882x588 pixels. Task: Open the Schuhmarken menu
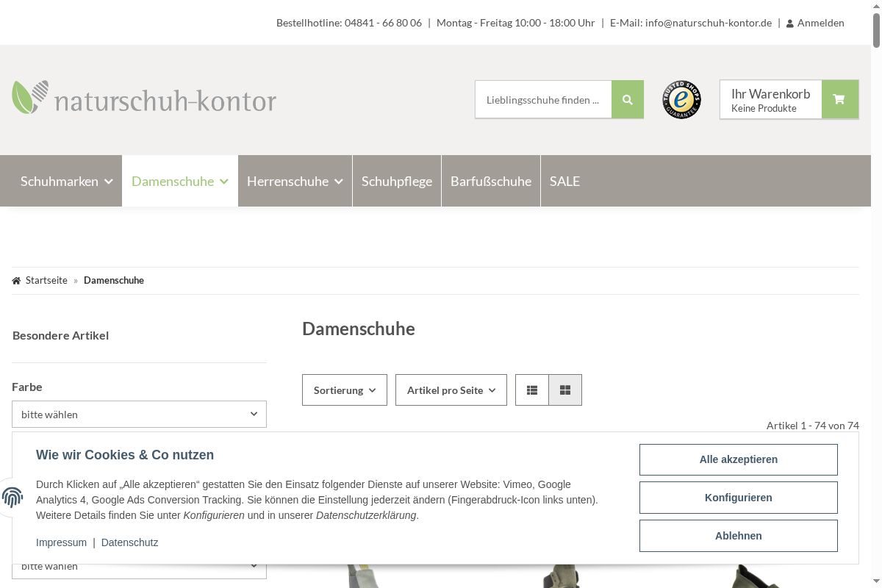coord(66,182)
